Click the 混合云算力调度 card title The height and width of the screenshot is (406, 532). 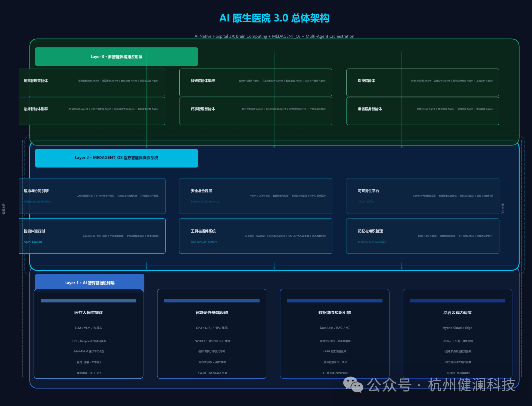[x=457, y=312]
